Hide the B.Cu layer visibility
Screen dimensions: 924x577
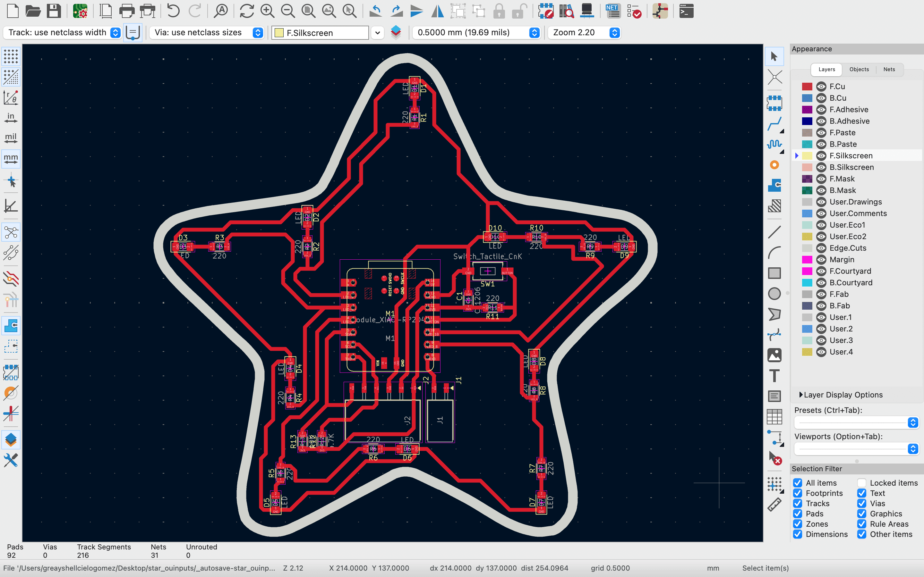821,98
